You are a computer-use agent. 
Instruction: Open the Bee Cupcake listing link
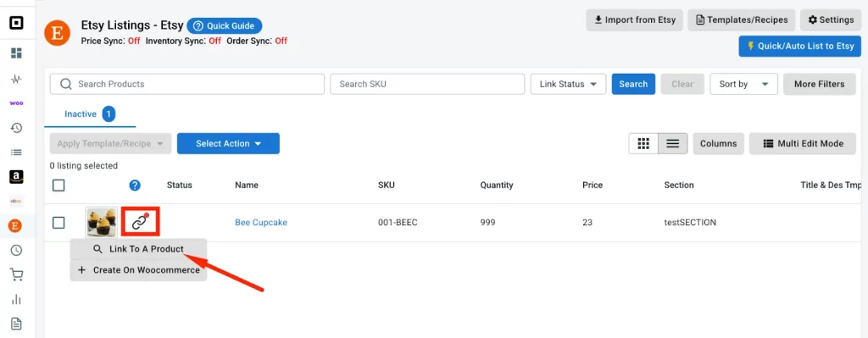tap(261, 223)
